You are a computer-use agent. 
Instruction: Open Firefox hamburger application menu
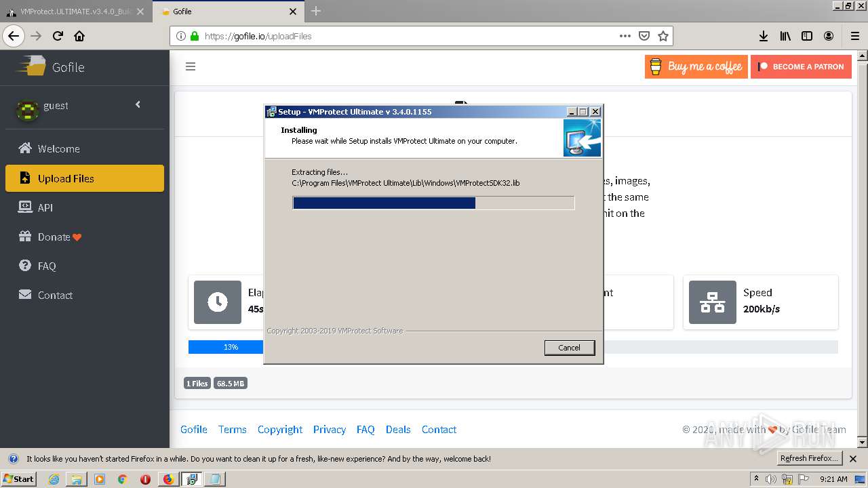point(855,36)
